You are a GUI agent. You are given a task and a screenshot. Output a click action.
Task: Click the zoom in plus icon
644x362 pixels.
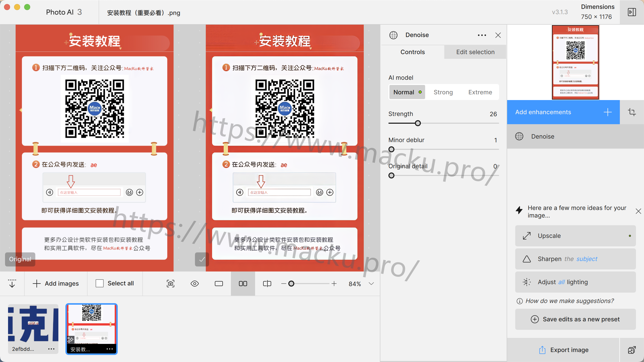tap(334, 284)
